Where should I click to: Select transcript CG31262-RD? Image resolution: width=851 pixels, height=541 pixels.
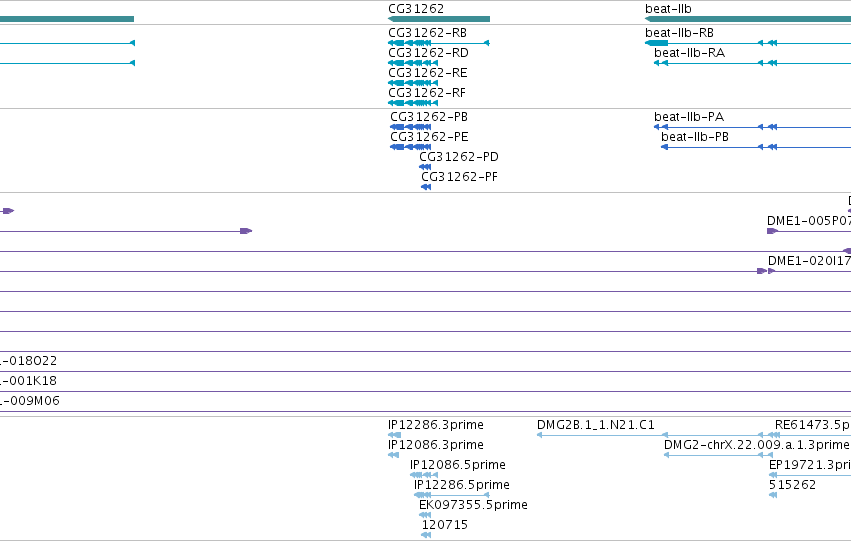pyautogui.click(x=428, y=53)
